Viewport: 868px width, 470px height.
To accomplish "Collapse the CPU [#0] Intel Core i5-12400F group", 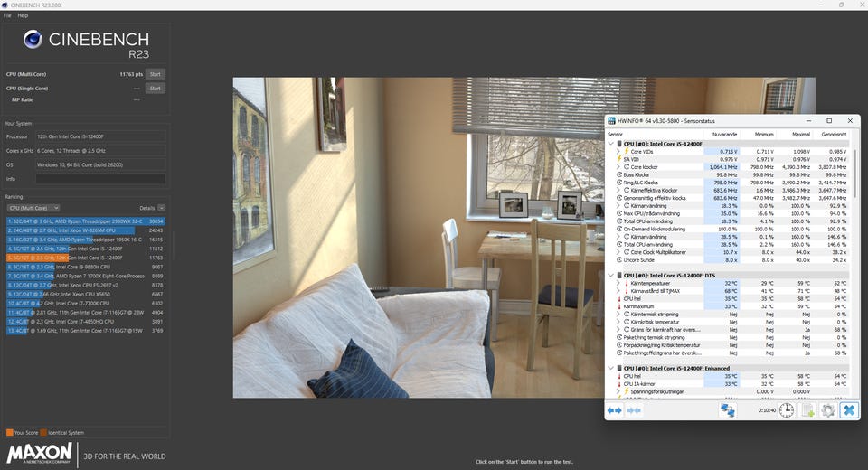I will click(x=611, y=144).
